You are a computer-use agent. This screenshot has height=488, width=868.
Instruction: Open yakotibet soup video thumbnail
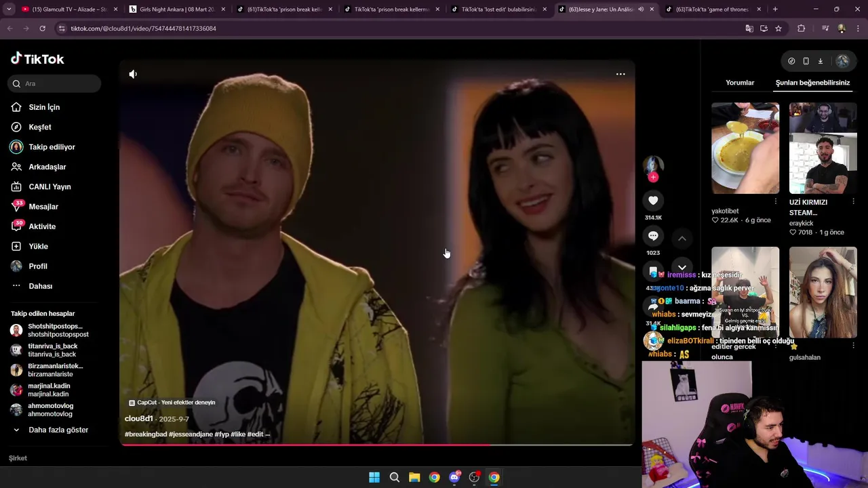coord(745,148)
